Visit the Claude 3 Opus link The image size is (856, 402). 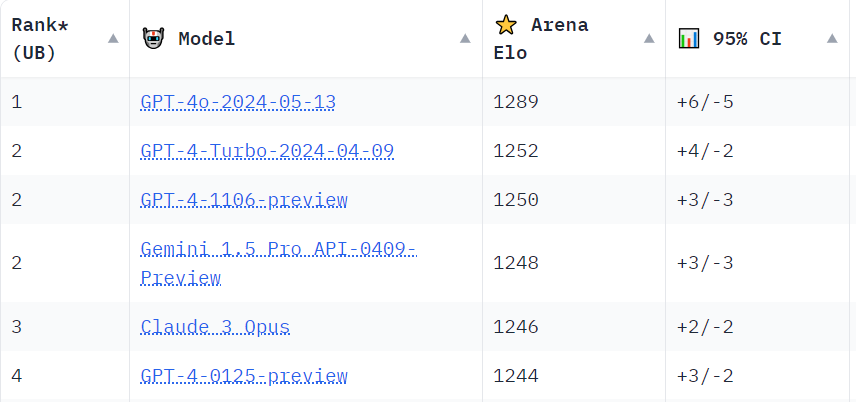pyautogui.click(x=215, y=327)
